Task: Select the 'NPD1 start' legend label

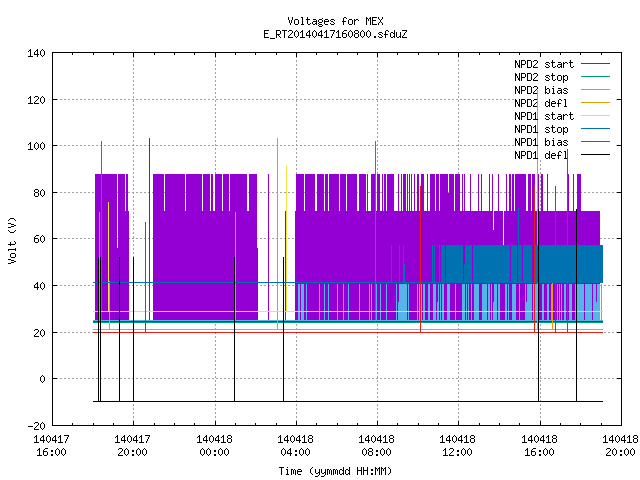Action: coord(544,116)
